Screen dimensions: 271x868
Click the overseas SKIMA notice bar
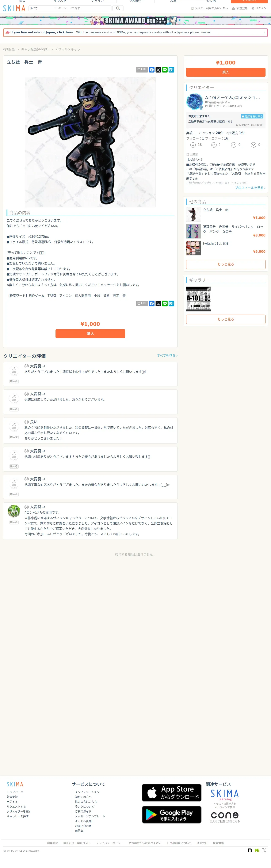click(x=135, y=32)
